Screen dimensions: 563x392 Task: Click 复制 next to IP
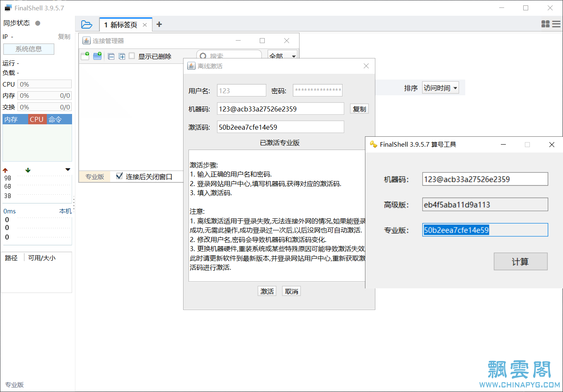click(x=64, y=36)
